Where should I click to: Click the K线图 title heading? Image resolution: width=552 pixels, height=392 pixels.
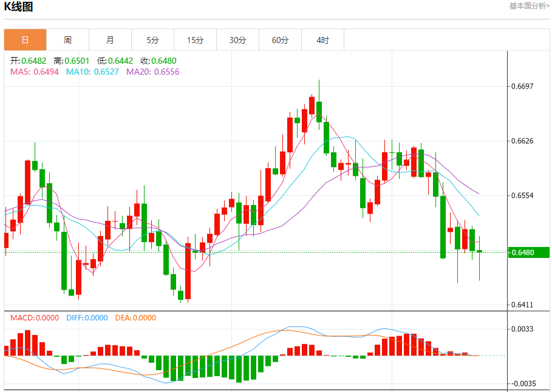pos(19,7)
